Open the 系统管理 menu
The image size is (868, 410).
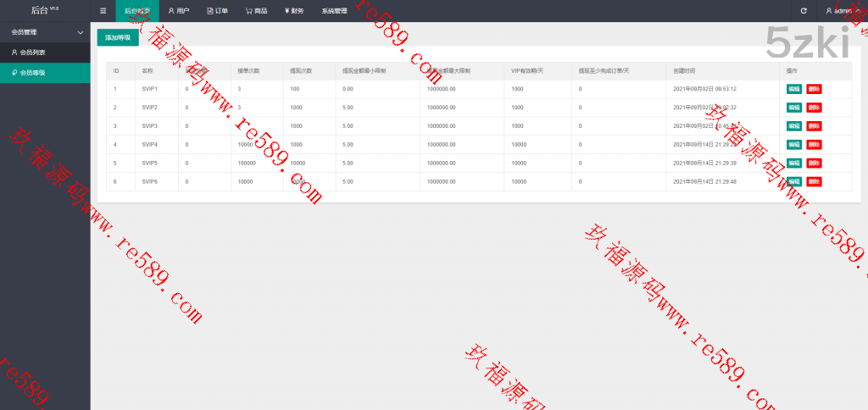click(x=334, y=11)
